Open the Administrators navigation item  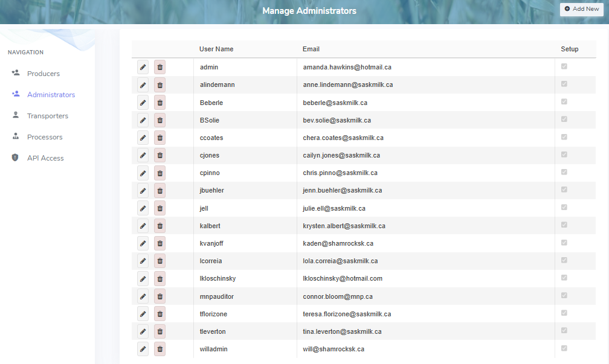[x=51, y=94]
